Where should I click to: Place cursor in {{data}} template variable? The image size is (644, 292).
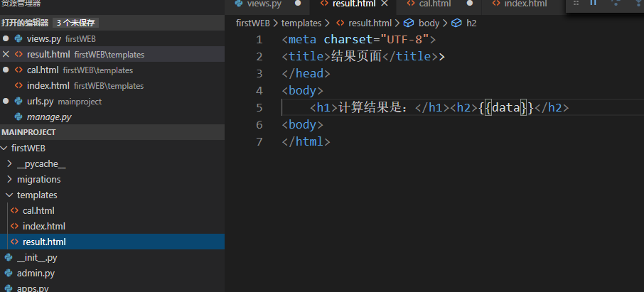pos(506,107)
